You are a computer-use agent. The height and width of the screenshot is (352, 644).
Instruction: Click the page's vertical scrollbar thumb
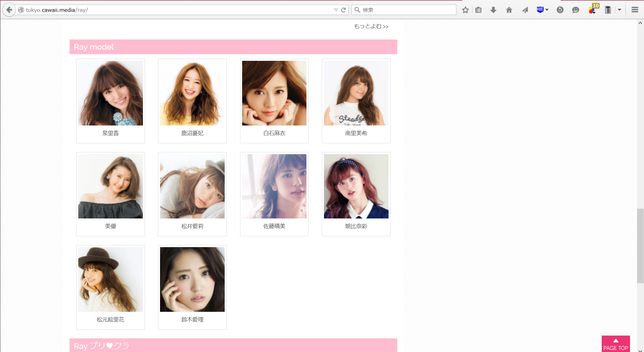click(640, 246)
